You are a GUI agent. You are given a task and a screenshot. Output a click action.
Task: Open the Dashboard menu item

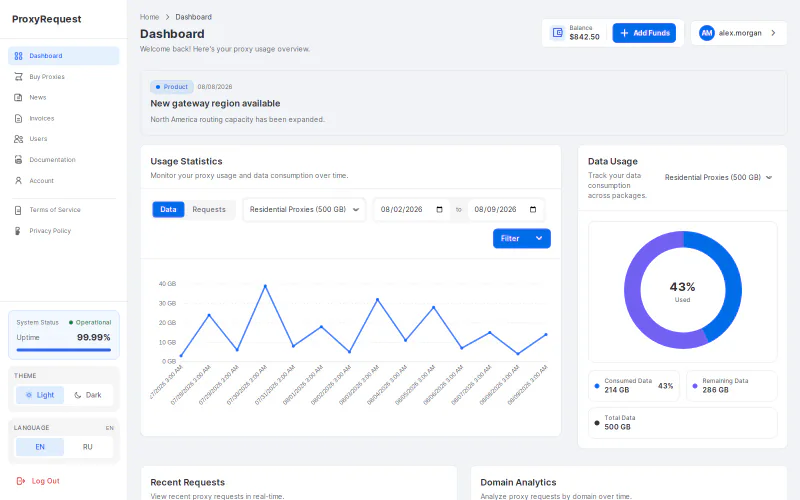click(x=64, y=56)
